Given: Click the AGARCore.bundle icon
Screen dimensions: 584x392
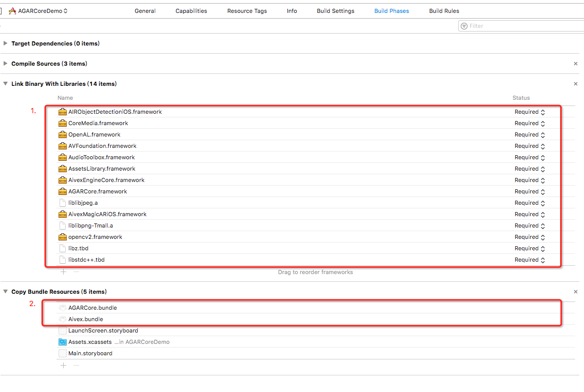Looking at the screenshot, I should [63, 308].
